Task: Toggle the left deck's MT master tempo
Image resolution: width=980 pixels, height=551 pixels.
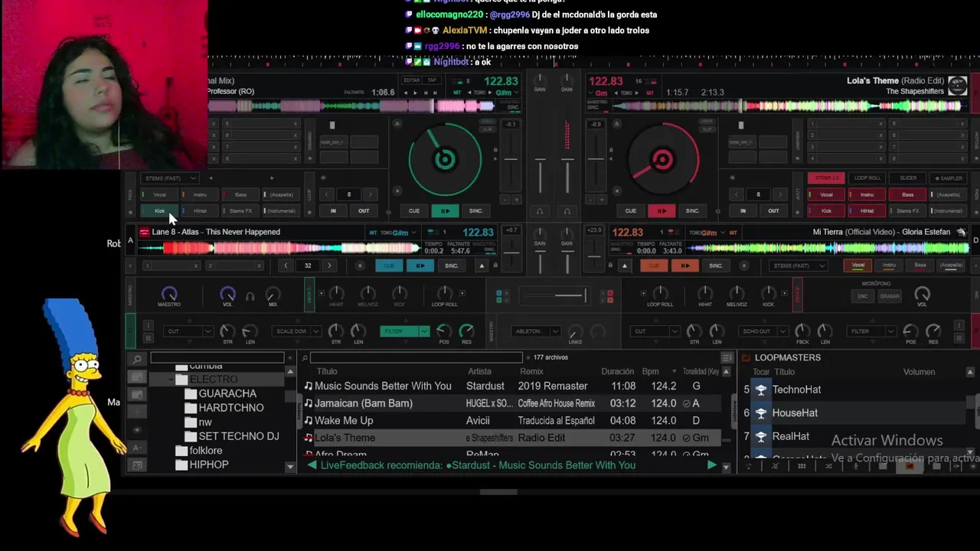Action: pyautogui.click(x=457, y=93)
